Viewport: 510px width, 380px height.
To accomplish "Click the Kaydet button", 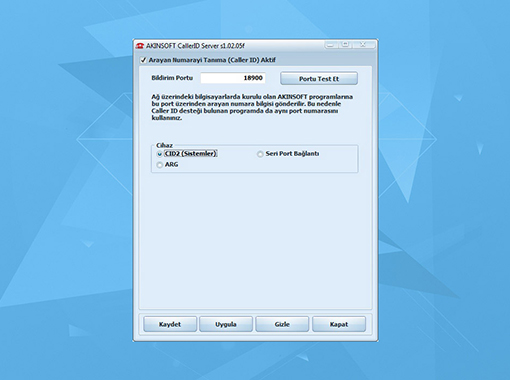I will point(170,324).
